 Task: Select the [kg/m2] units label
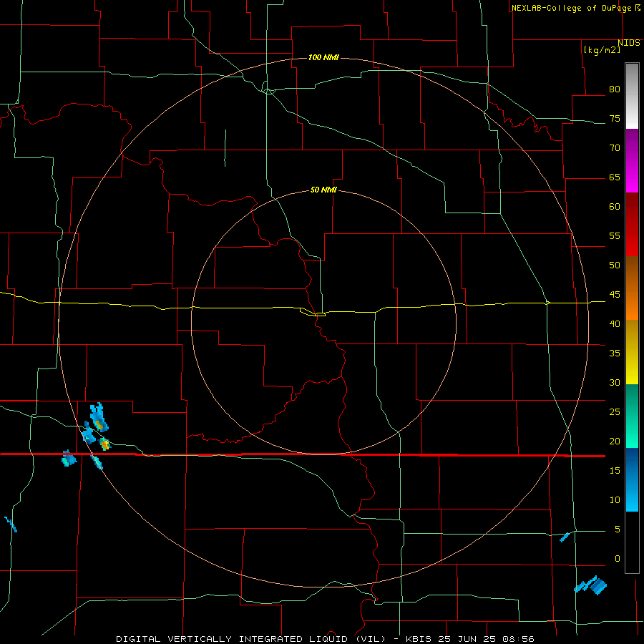point(602,50)
